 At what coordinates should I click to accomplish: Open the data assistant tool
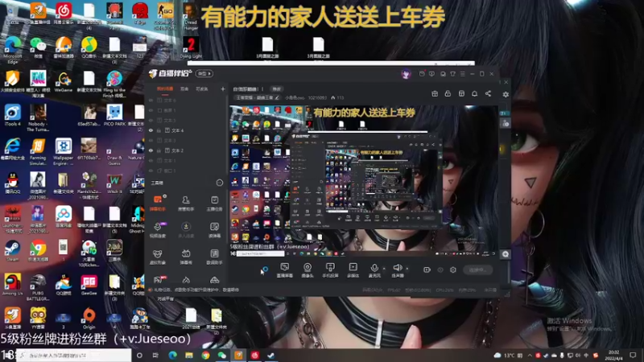click(214, 257)
